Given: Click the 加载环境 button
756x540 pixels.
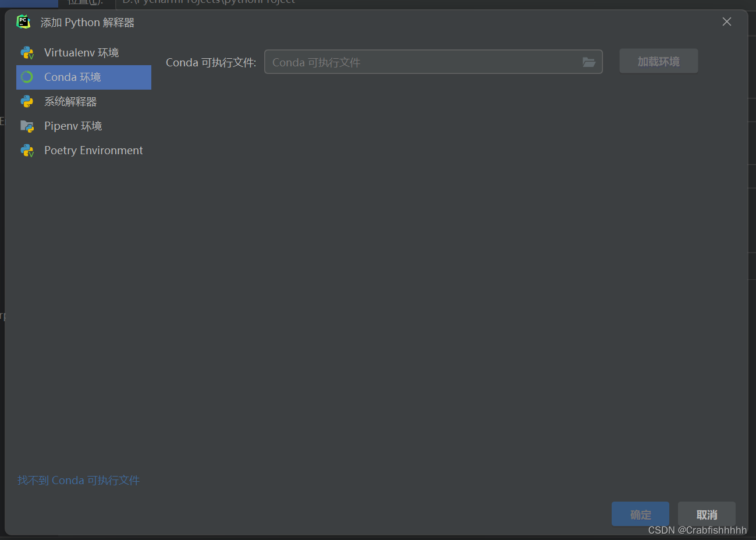Looking at the screenshot, I should pos(658,61).
